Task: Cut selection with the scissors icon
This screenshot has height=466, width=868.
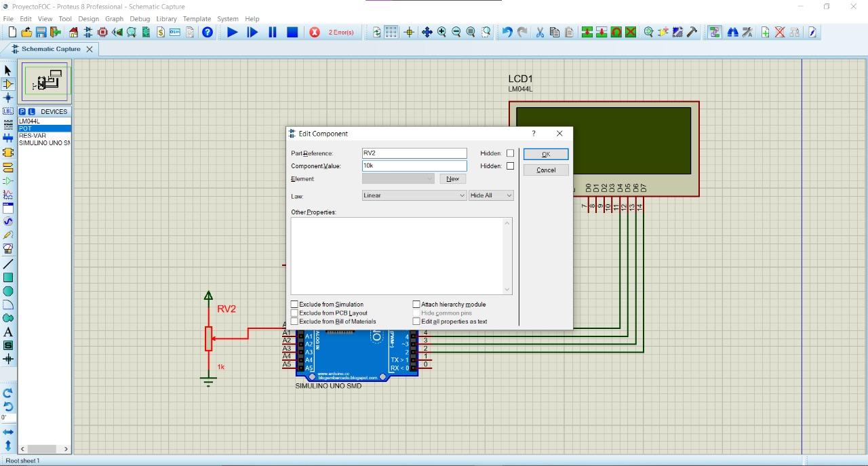Action: click(540, 32)
